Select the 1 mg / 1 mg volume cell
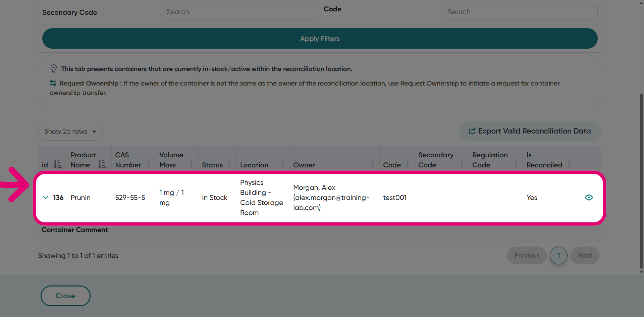Screen dimensions: 644x317 [x=172, y=198]
